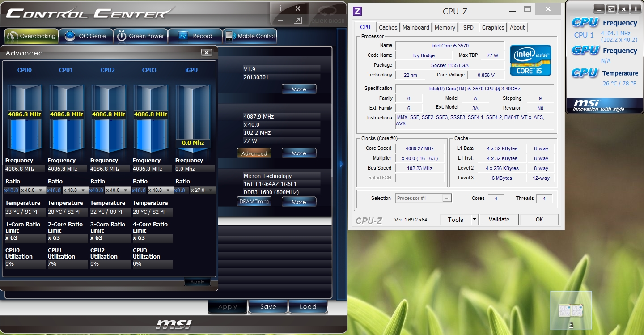Click the CPU0 temperature reading 33 °C / 91 °F
Screen dimensions: 644x335
click(25, 212)
